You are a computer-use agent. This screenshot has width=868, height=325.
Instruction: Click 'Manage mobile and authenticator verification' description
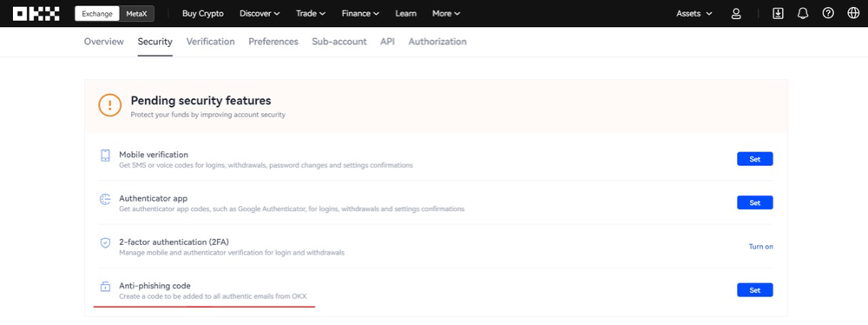pyautogui.click(x=232, y=253)
